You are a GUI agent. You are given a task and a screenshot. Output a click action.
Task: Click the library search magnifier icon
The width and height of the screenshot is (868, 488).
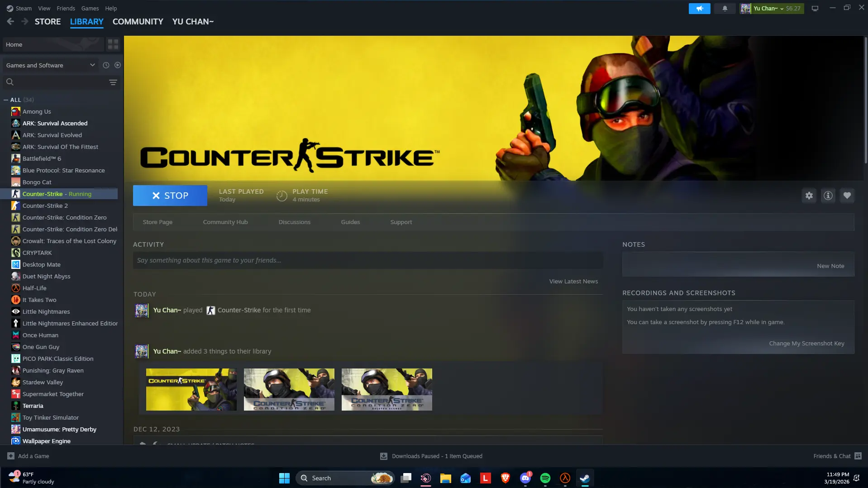pyautogui.click(x=10, y=82)
